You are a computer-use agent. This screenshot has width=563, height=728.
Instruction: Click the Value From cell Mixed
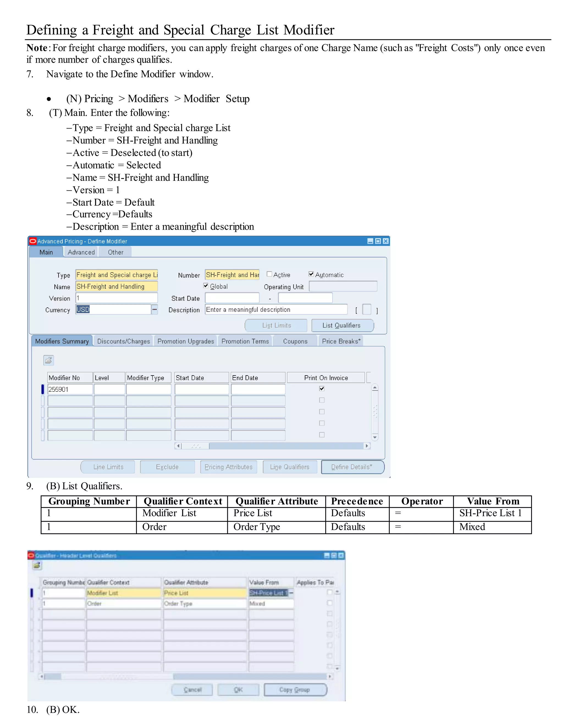[271, 603]
